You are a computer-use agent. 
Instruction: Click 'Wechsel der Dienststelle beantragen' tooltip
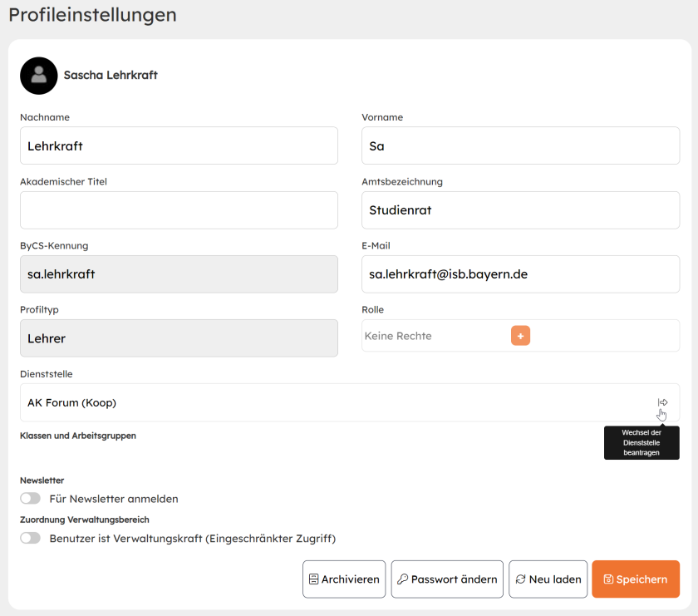tap(641, 442)
